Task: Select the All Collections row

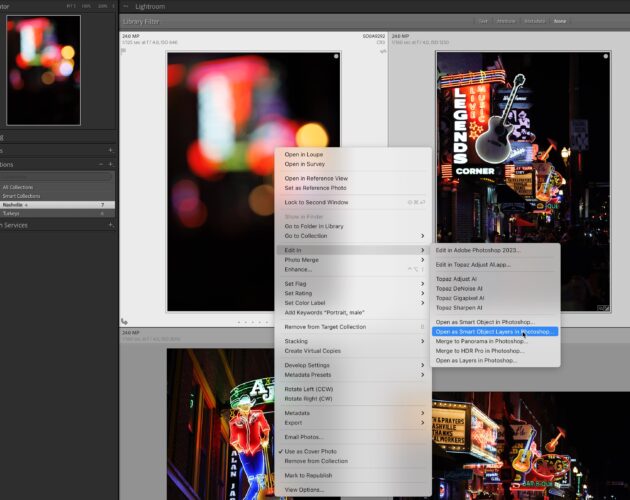Action: click(57, 187)
